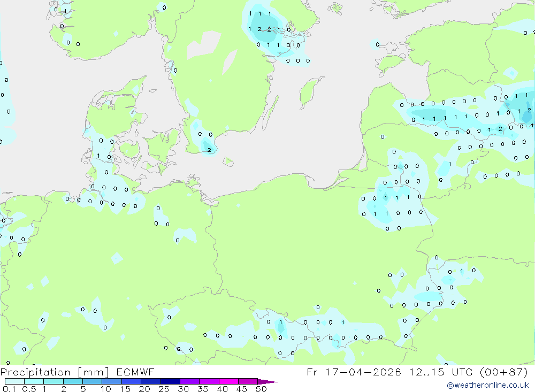Image resolution: width=535 pixels, height=392 pixels.
Task: Click the 45–50 mm legend swatch
Action: [248, 381]
